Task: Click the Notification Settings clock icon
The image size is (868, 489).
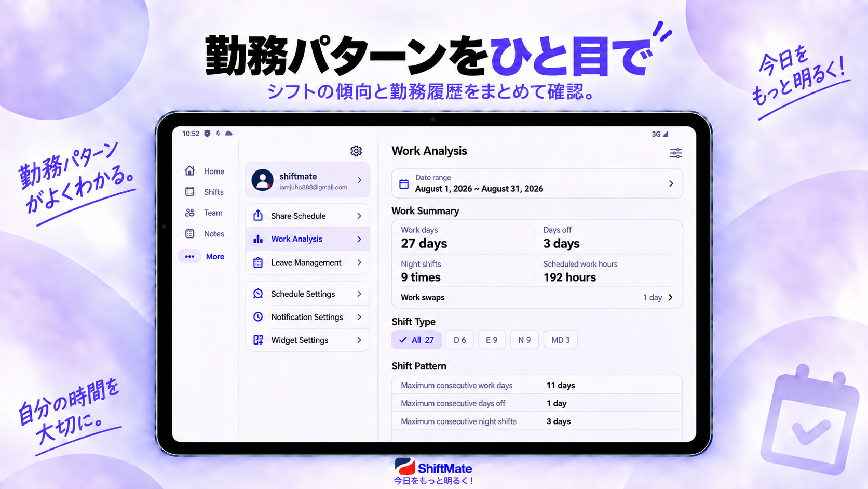Action: (x=258, y=316)
